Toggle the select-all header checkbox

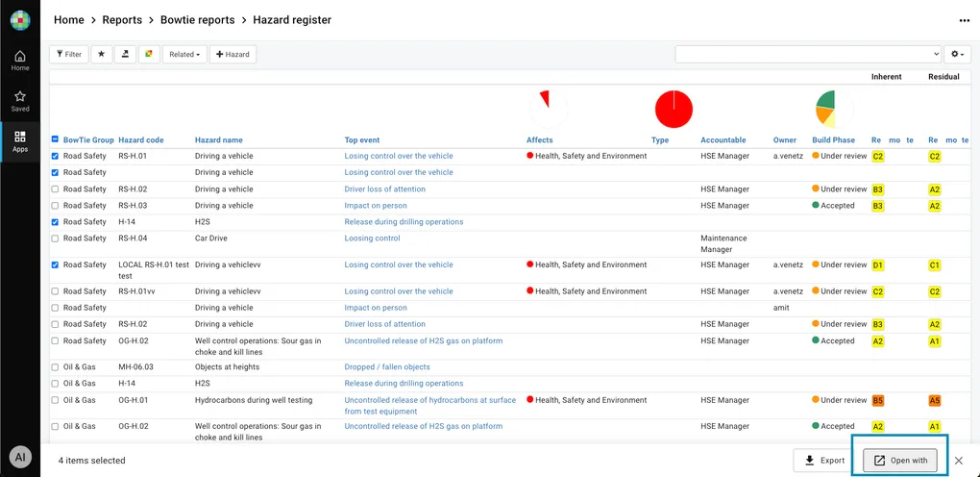click(x=55, y=139)
